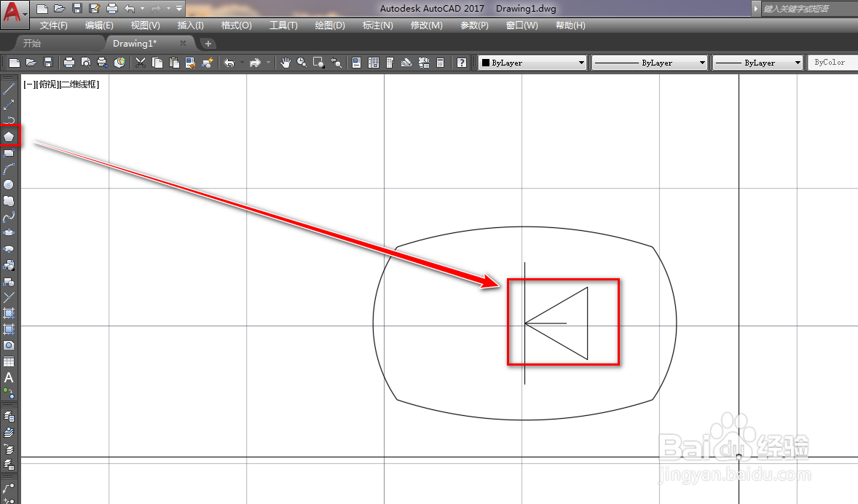Image resolution: width=858 pixels, height=504 pixels.
Task: Open the linetype ByLayer dropdown
Action: [650, 63]
